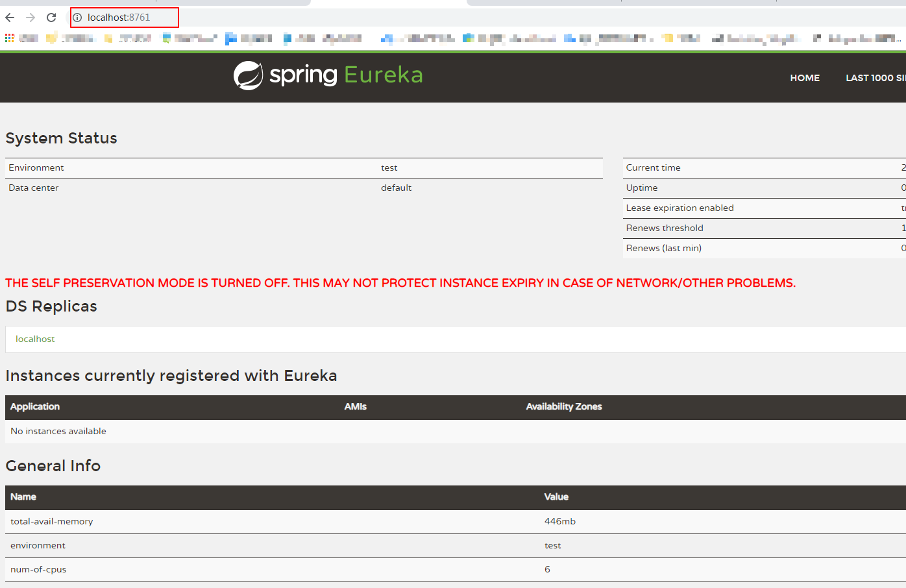Select the Renews (last min) label
Viewport: 906px width, 588px height.
coord(663,248)
